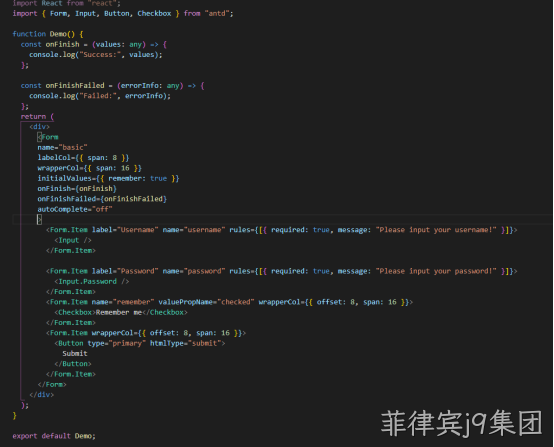Image resolution: width=554 pixels, height=447 pixels.
Task: Place cursor on Checkbox in import statement
Action: click(x=154, y=13)
